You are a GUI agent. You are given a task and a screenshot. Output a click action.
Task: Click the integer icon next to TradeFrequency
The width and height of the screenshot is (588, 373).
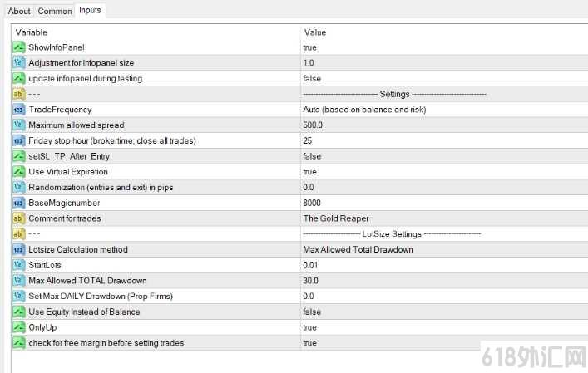click(x=19, y=110)
